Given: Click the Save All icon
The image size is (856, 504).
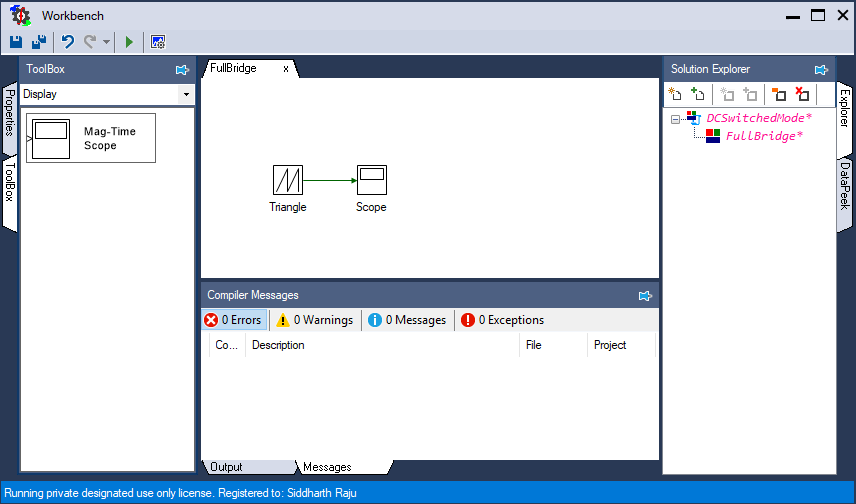Looking at the screenshot, I should (x=38, y=42).
